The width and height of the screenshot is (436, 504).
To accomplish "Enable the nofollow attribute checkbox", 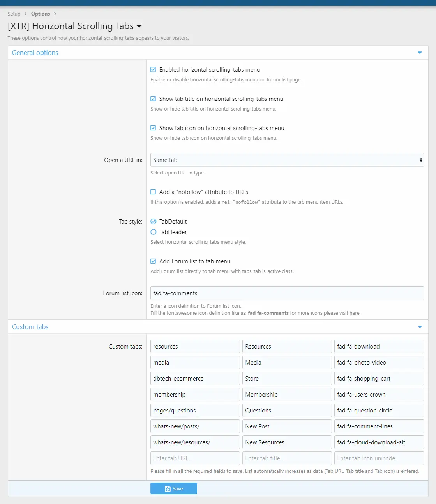I will click(x=153, y=192).
